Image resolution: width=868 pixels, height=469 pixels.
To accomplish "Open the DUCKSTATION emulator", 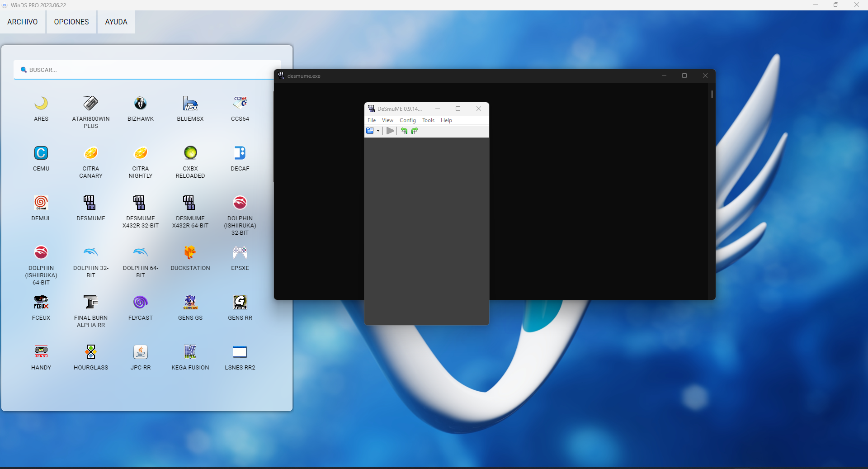I will (190, 253).
